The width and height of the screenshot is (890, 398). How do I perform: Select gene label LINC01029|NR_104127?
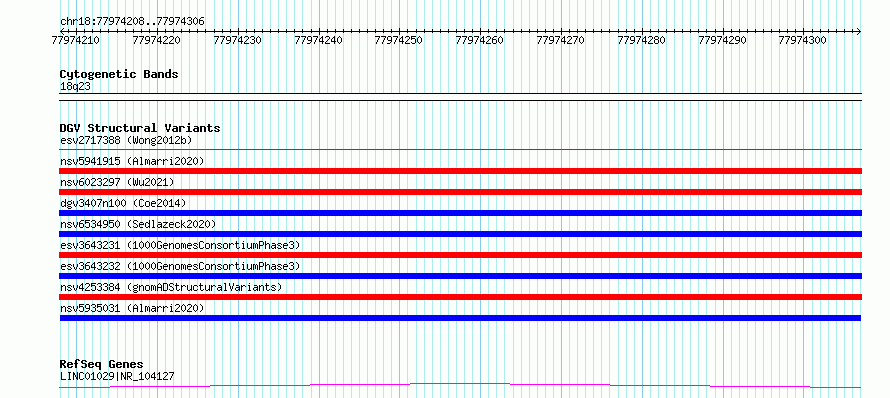(117, 376)
